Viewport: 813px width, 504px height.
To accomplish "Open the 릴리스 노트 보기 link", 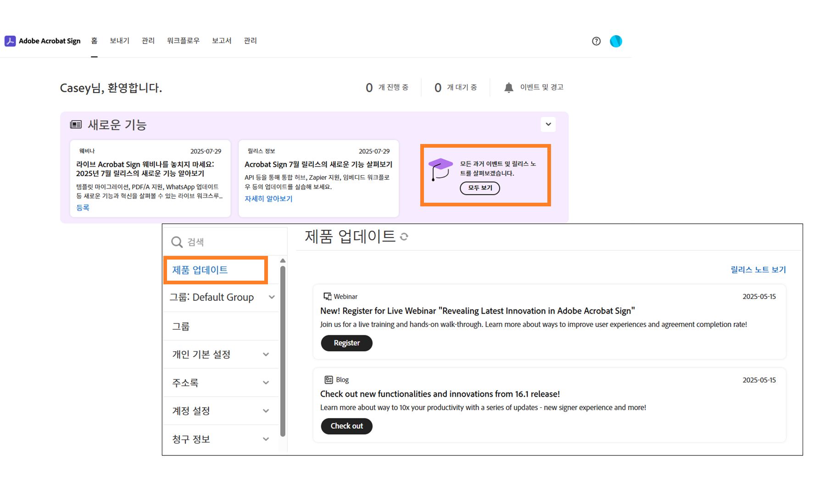I will (758, 270).
